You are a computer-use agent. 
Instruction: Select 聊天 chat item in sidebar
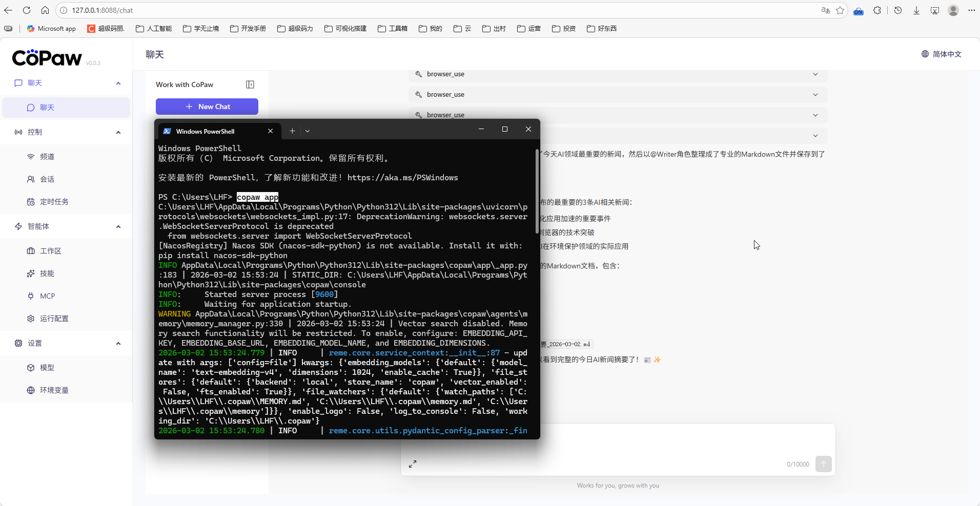(66, 108)
